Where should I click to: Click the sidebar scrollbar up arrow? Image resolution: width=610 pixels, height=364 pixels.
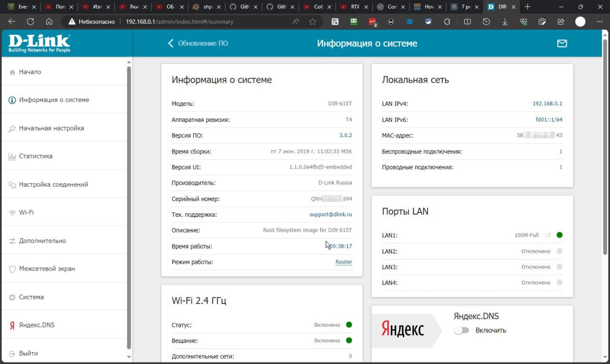click(129, 62)
